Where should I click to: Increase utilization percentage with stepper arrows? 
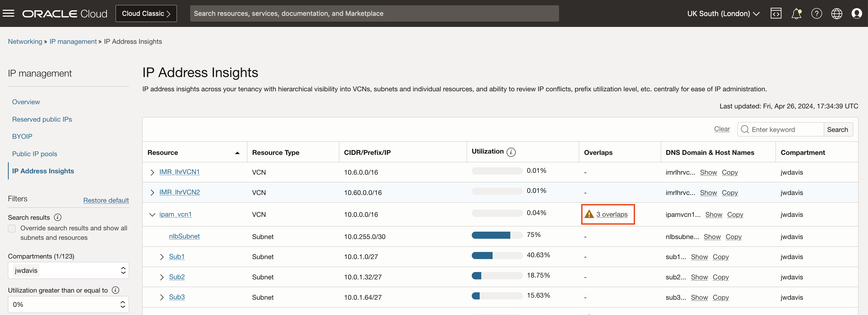pyautogui.click(x=123, y=302)
